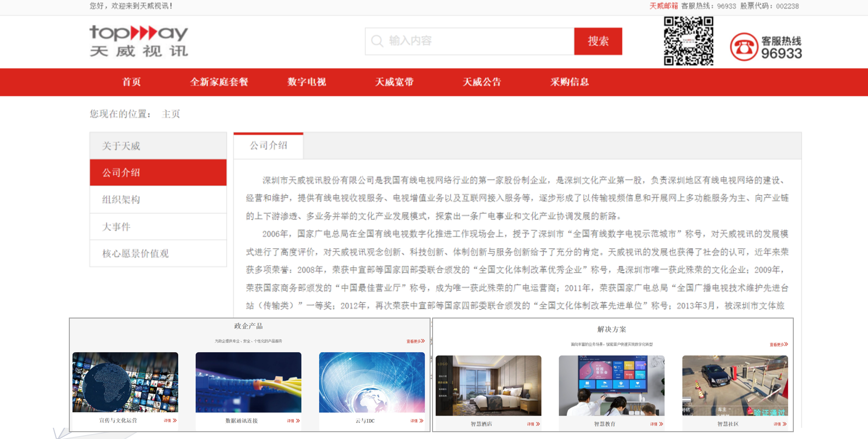Click the search magnifier icon

[377, 41]
